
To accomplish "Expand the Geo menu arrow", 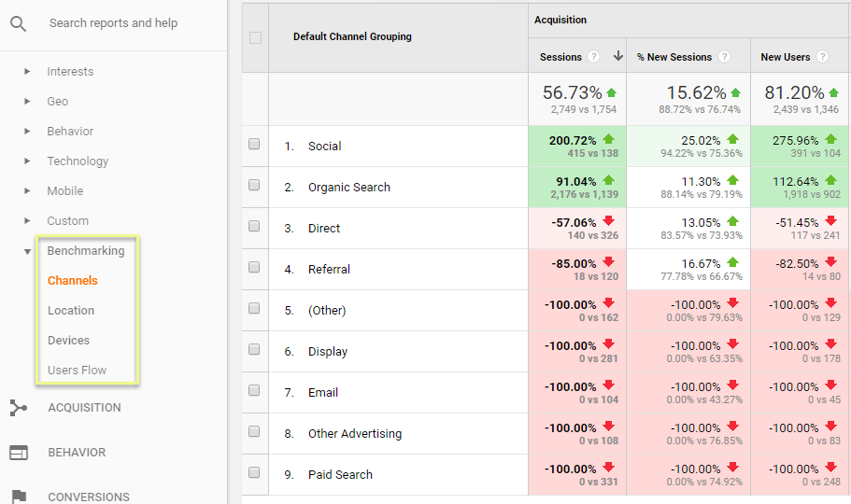I will click(27, 101).
